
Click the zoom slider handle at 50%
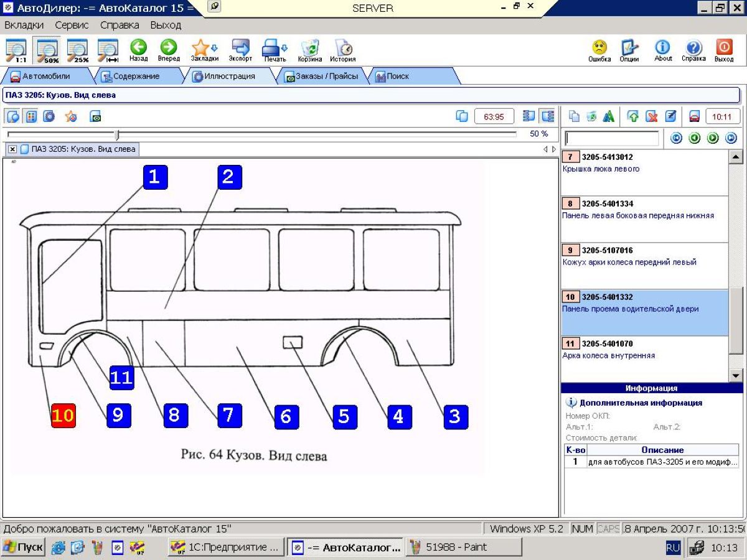tap(117, 134)
